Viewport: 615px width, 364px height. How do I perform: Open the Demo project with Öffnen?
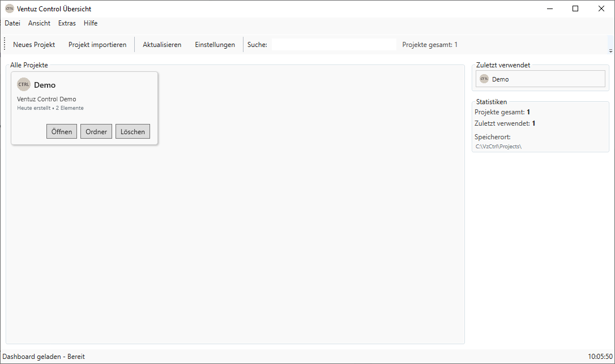tap(62, 131)
